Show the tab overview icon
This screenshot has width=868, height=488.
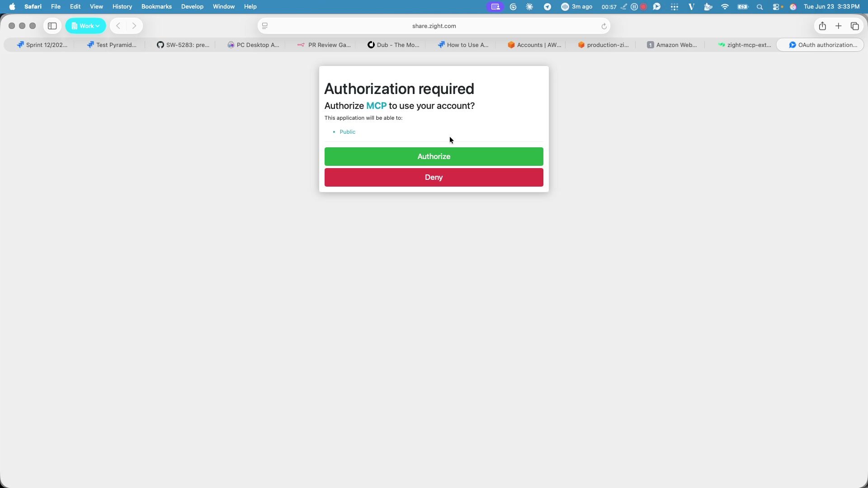(855, 26)
